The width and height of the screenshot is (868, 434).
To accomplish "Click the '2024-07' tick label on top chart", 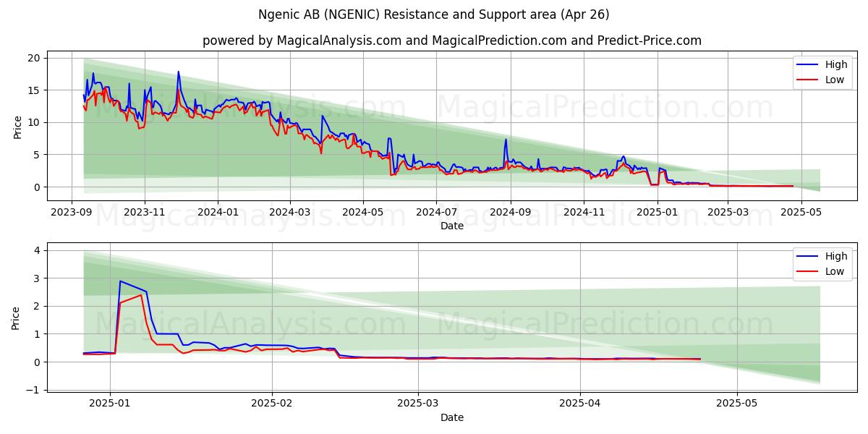I will coord(436,212).
